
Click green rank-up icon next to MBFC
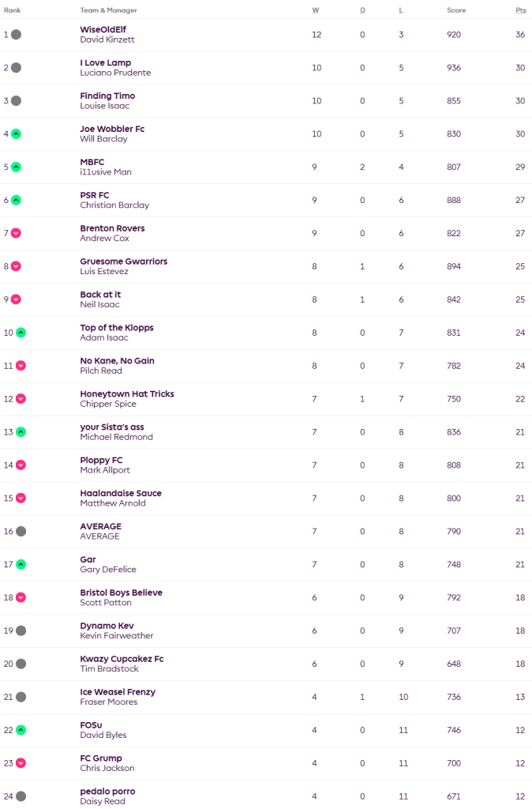(16, 167)
